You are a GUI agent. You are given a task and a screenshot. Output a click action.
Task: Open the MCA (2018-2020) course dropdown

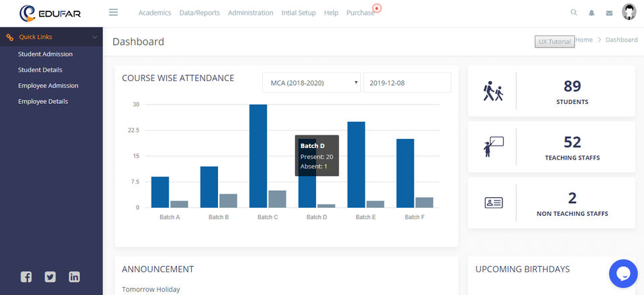coord(311,83)
